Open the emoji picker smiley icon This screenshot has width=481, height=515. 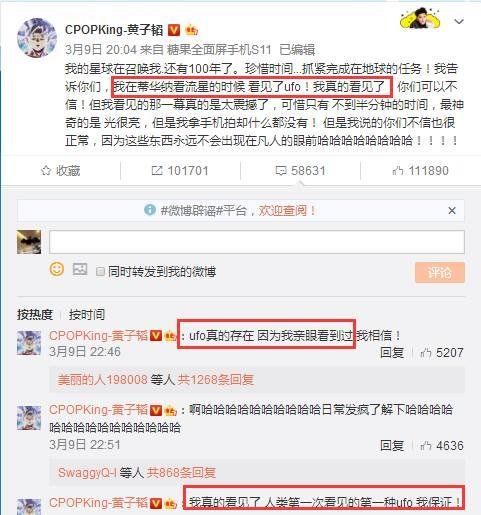(x=57, y=269)
